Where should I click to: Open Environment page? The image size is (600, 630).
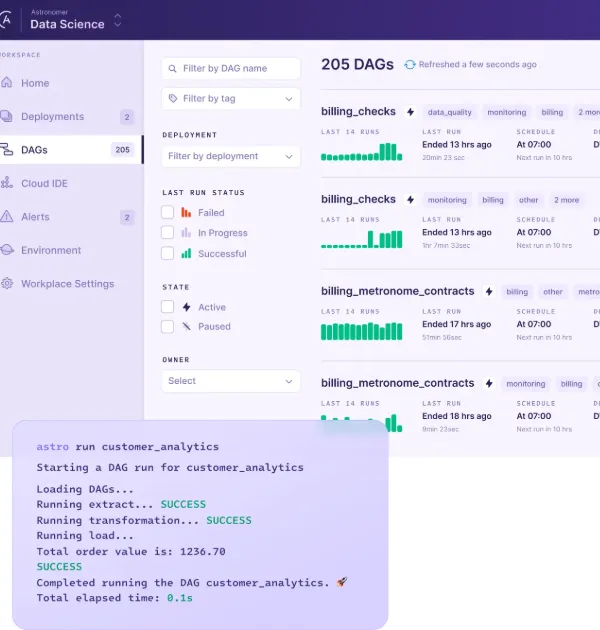click(51, 250)
